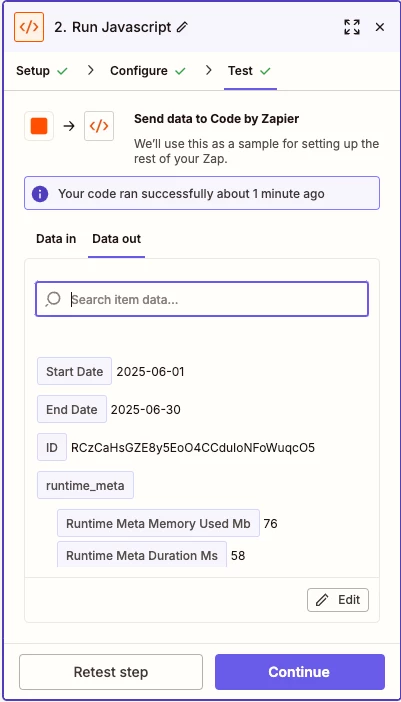This screenshot has width=401, height=702.
Task: Switch to the Data in tab
Action: [x=56, y=239]
